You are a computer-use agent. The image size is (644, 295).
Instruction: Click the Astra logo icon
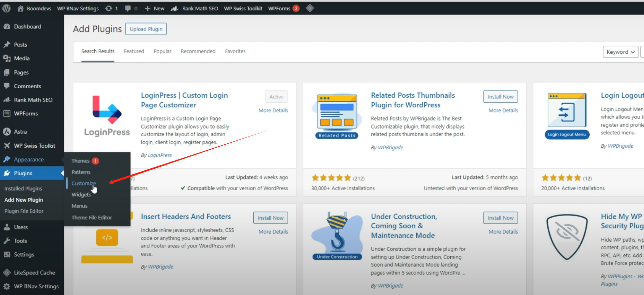point(7,132)
